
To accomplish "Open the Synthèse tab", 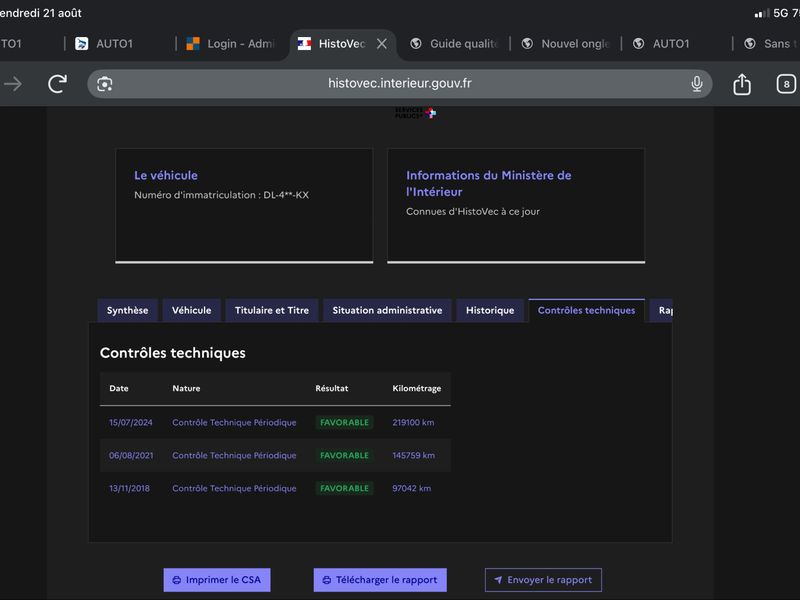I will [128, 310].
